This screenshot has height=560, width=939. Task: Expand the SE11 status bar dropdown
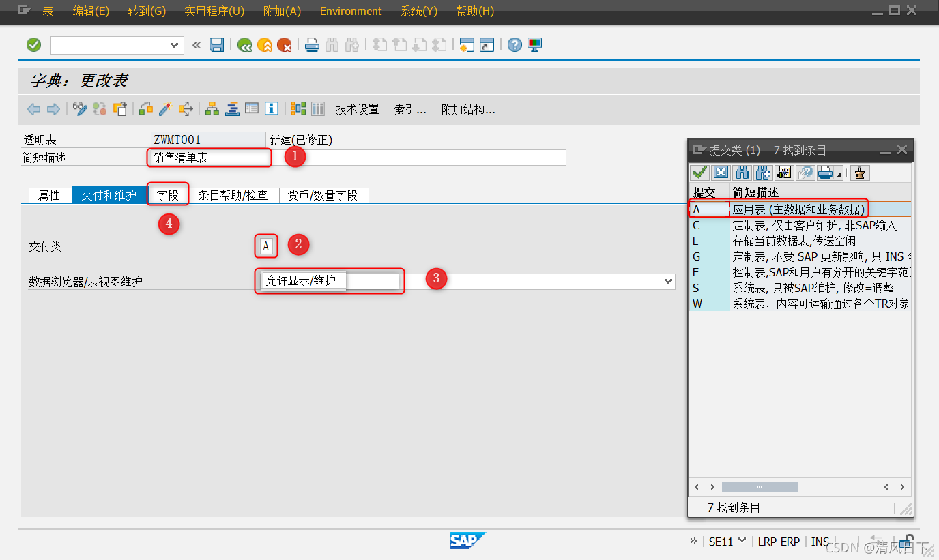[x=742, y=541]
